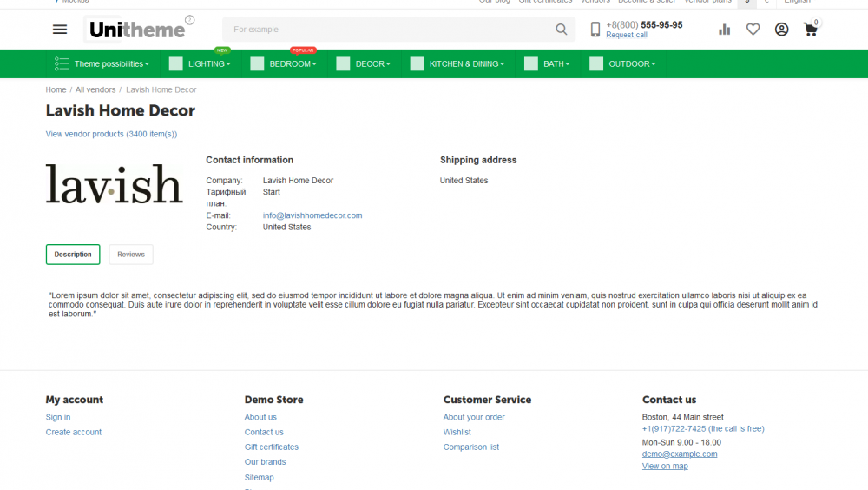Click the search input field
Image resolution: width=868 pixels, height=490 pixels.
(391, 30)
